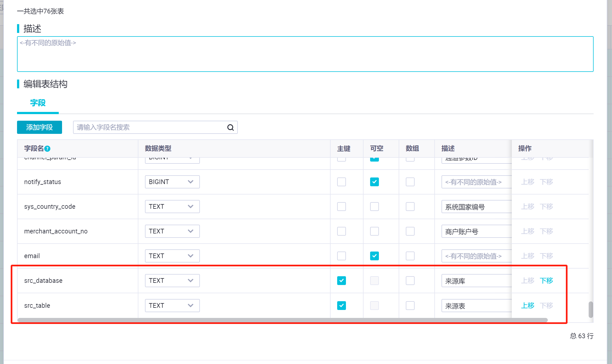Untick the primary key checkbox for src_database
Screen dimensions: 612x364
click(x=341, y=281)
